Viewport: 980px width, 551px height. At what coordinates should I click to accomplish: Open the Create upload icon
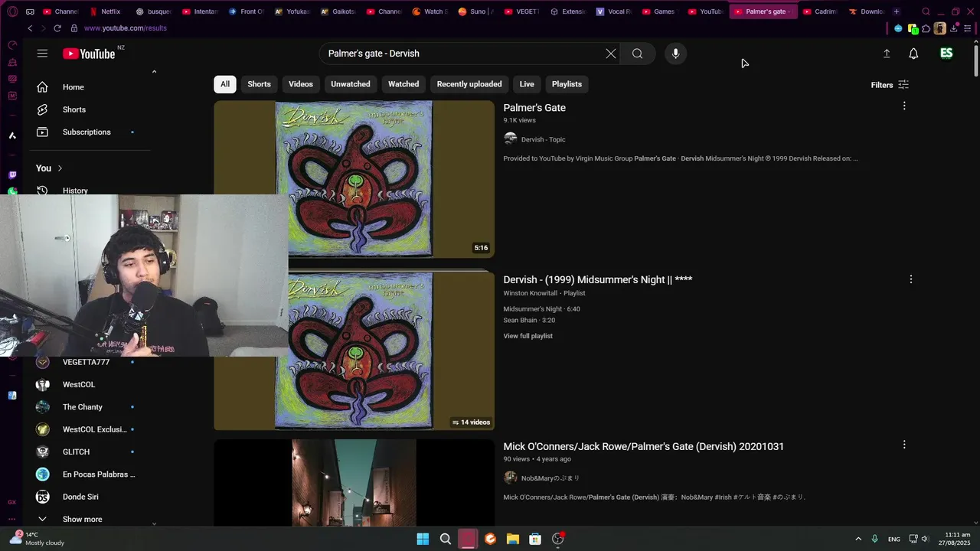[x=887, y=54]
